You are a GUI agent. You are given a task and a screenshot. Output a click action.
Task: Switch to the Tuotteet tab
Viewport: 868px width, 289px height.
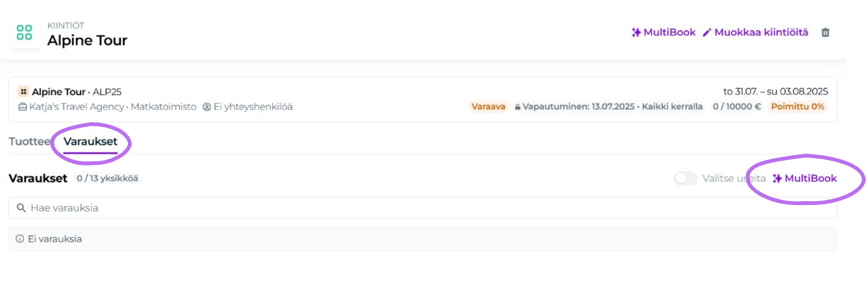point(29,141)
